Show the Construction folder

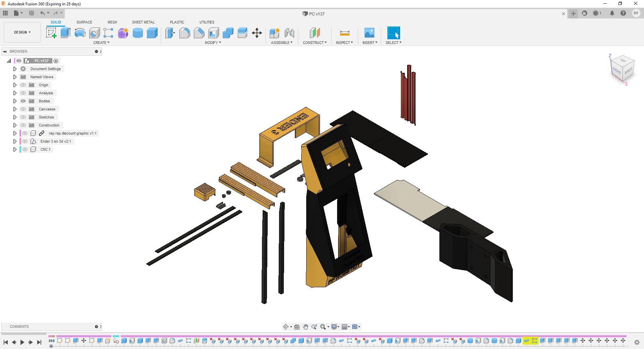coord(23,125)
